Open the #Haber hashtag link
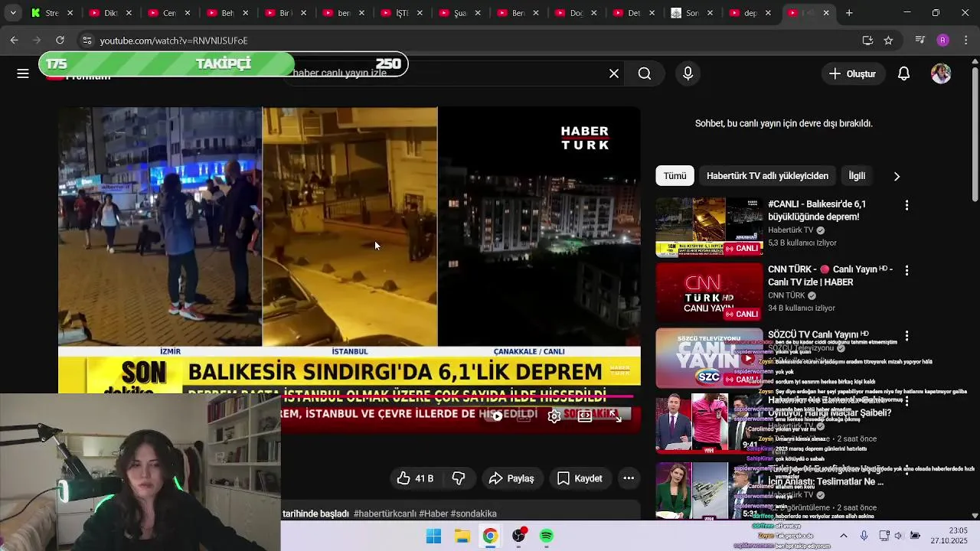This screenshot has width=980, height=551. [x=433, y=514]
